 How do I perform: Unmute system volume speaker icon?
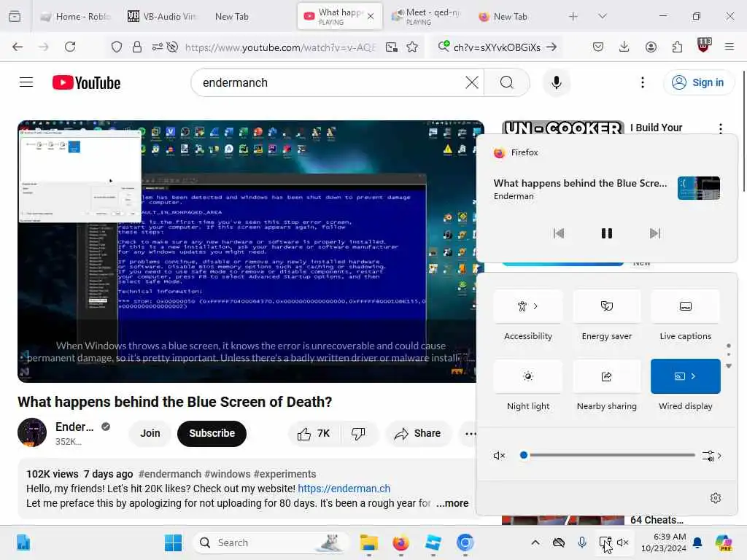(499, 456)
